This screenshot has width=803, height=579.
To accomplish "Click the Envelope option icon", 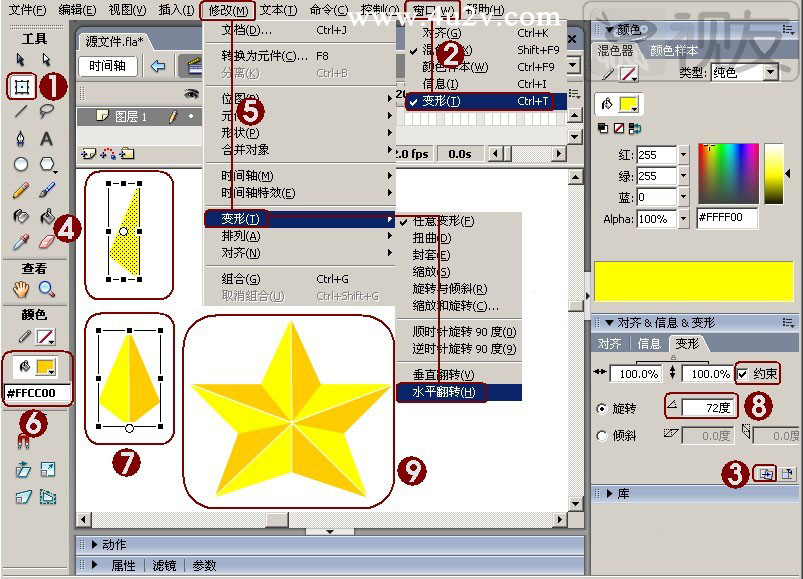I will pos(48,497).
